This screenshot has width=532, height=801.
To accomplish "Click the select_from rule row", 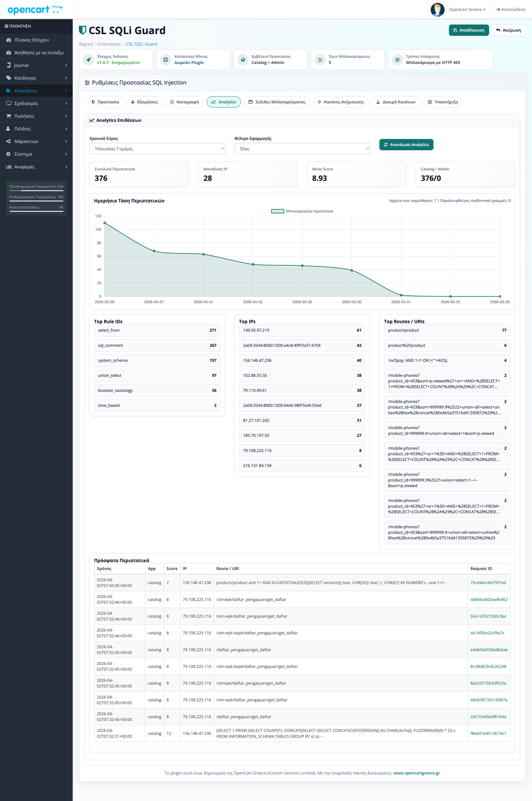I will point(157,330).
